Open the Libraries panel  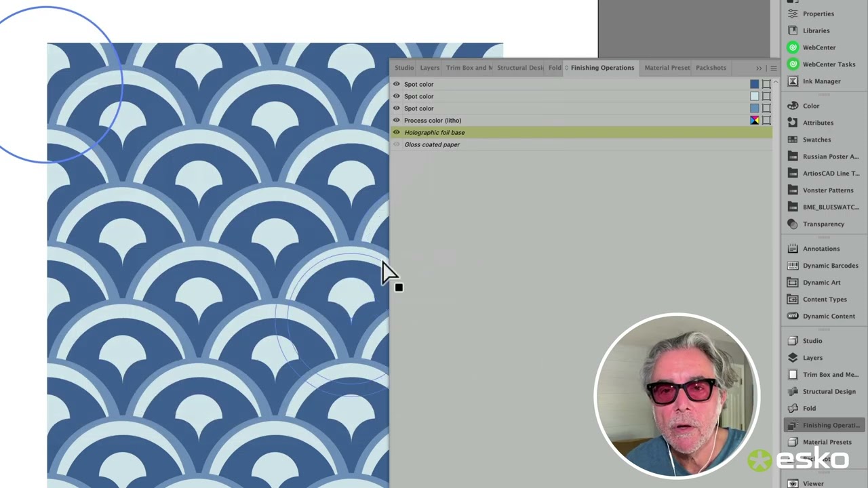pyautogui.click(x=810, y=30)
